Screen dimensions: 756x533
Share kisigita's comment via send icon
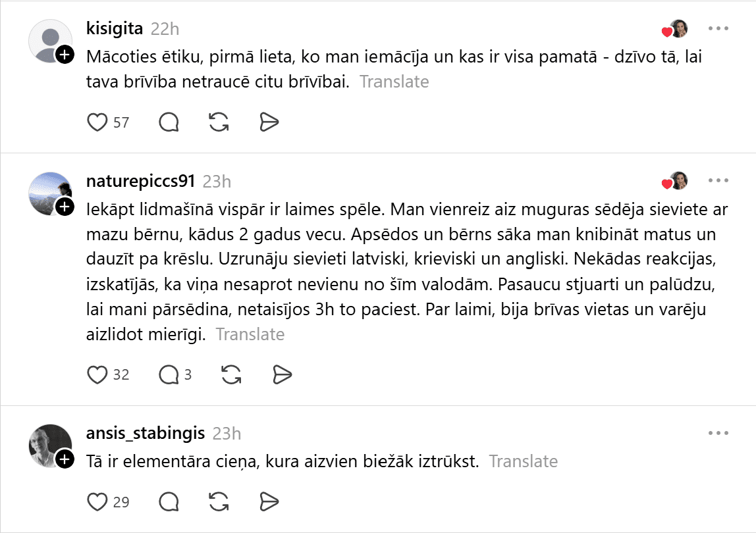click(x=269, y=122)
